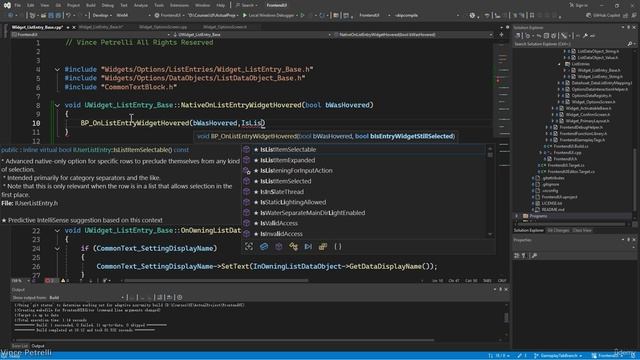Click the Visual Studio logo icon
This screenshot has height=360, width=640.
[x=7, y=5]
